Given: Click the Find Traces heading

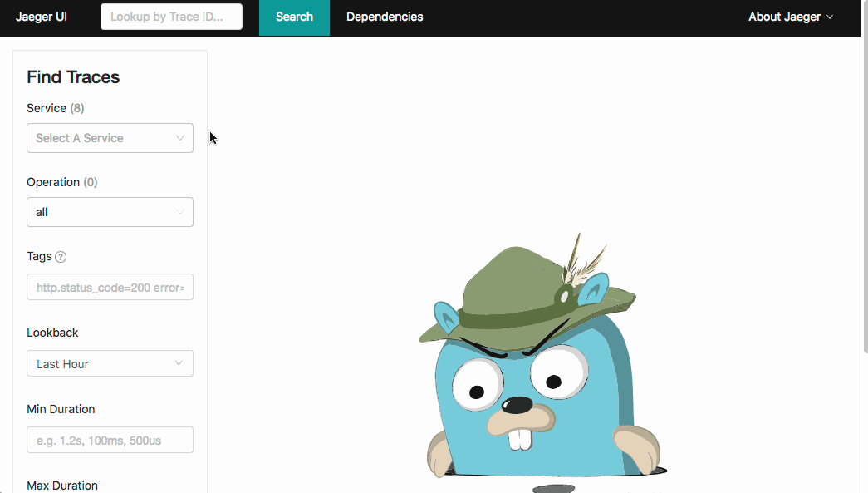Looking at the screenshot, I should [73, 77].
